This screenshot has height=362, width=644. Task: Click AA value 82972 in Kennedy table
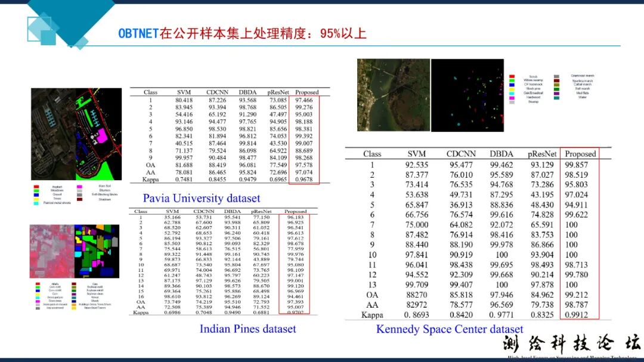[416, 305]
